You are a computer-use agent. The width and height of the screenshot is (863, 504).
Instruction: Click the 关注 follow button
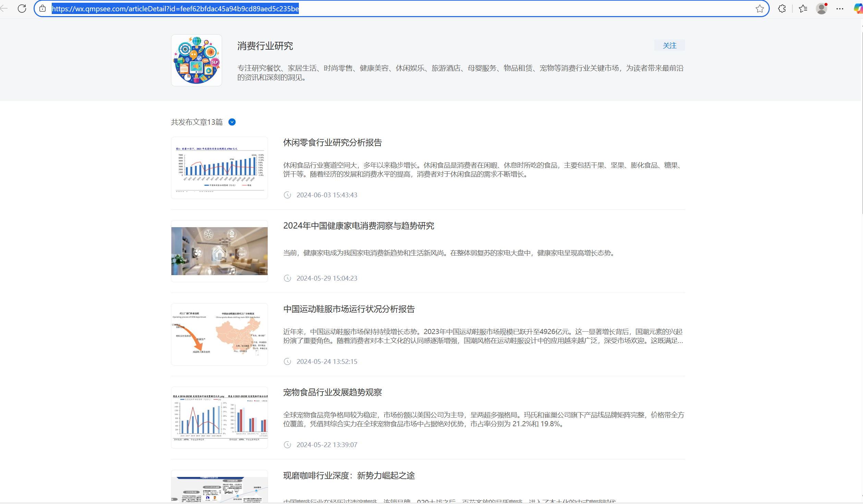(x=669, y=46)
